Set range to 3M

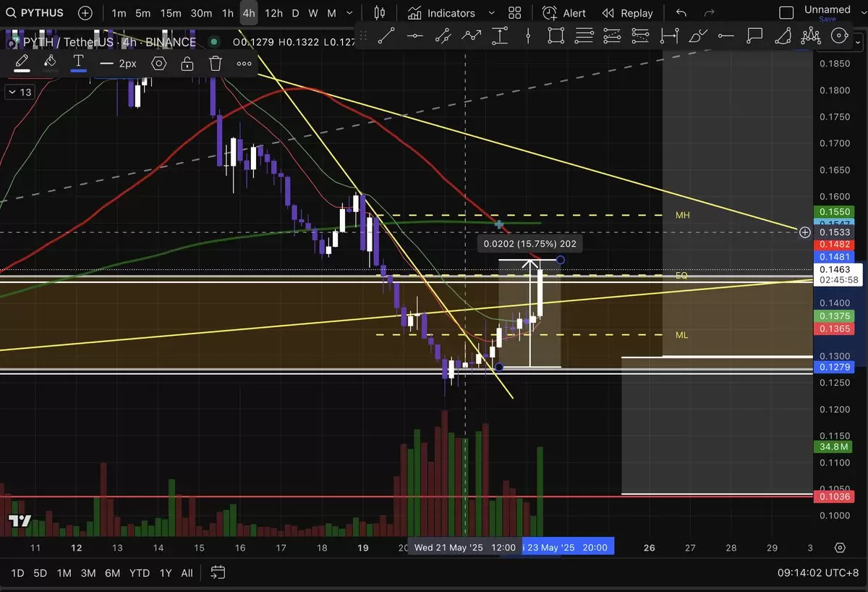tap(88, 572)
